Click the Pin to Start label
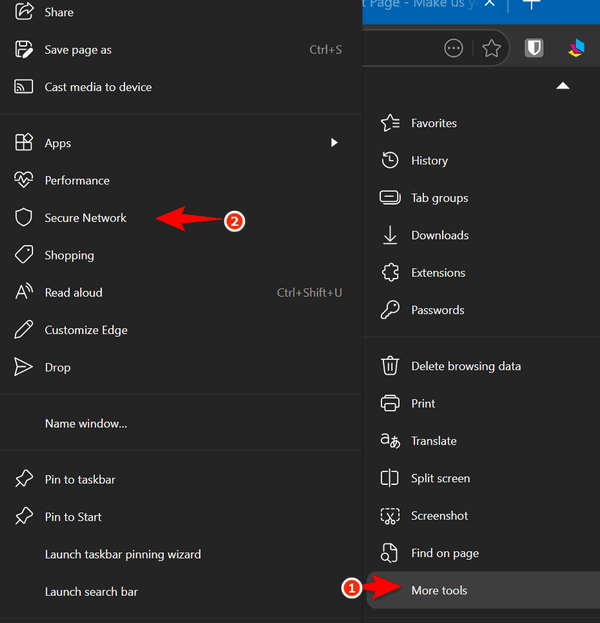600x623 pixels. (73, 517)
